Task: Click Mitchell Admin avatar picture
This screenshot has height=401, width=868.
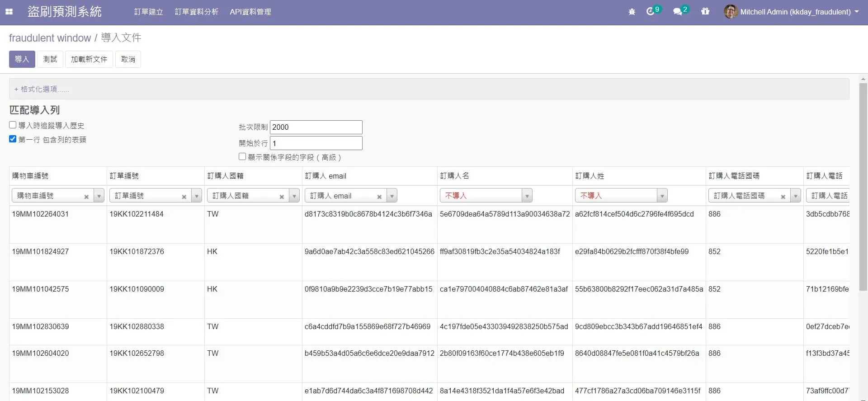Action: pyautogui.click(x=731, y=12)
